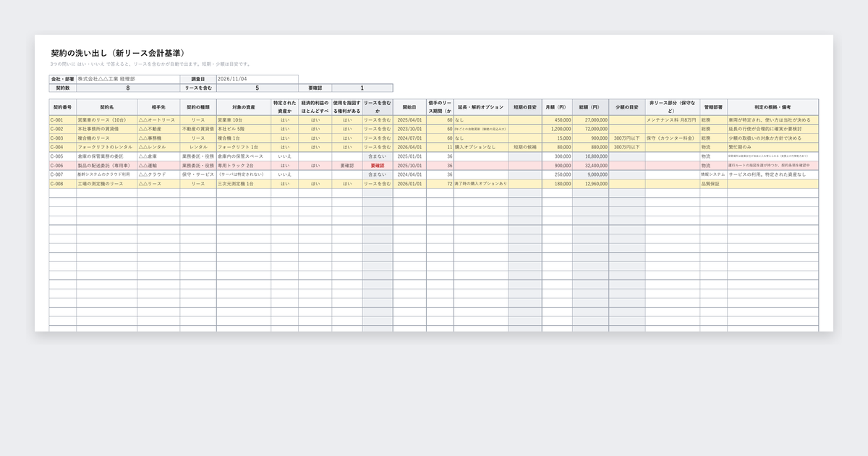The image size is (868, 456).
Task: Select the company cell 株式会社△△工業 経理部
Action: coord(128,79)
